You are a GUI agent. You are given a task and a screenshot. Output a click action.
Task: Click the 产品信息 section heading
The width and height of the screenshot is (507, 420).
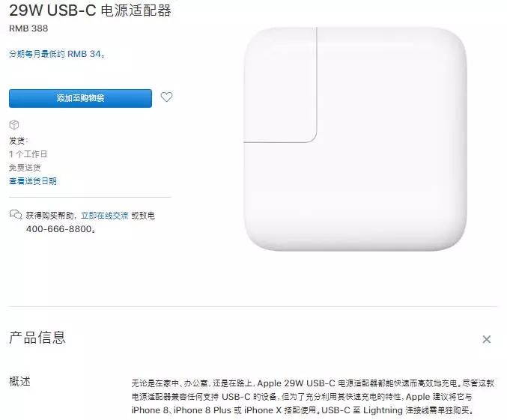click(37, 338)
